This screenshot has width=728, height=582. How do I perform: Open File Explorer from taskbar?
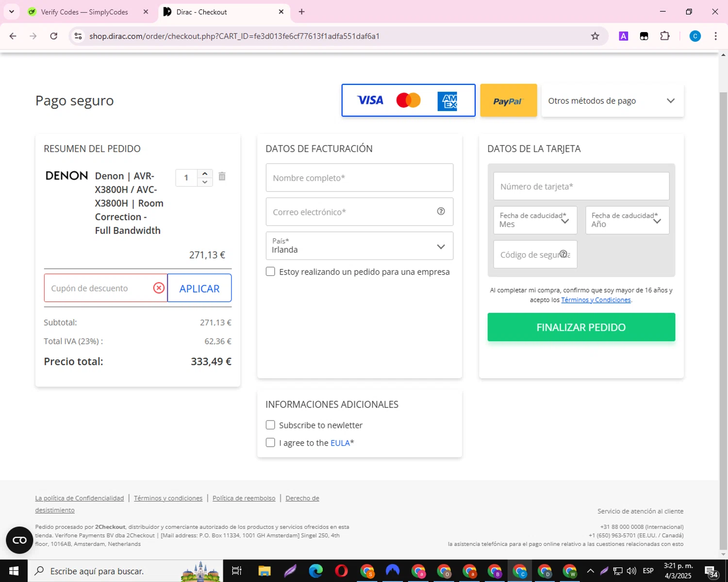pos(264,571)
